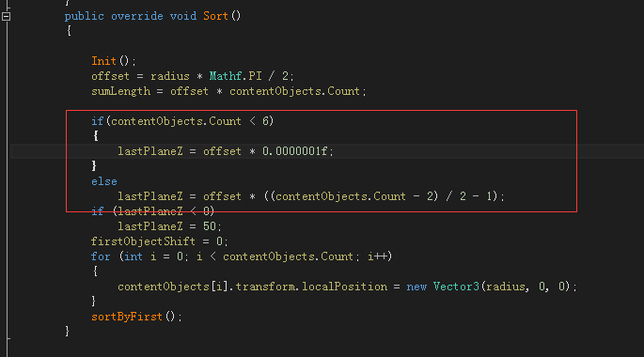Click 'contentObjects.Count' in the sumLength line
This screenshot has height=357, width=644.
click(x=294, y=91)
